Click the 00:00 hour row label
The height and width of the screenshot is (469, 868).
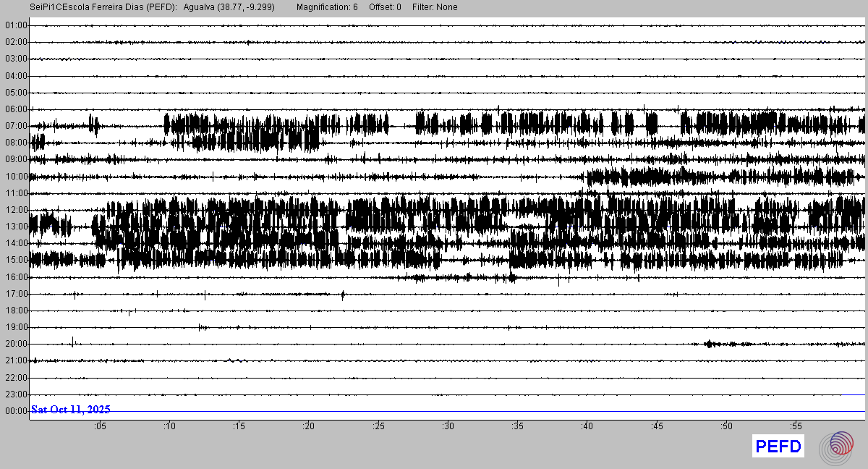15,411
